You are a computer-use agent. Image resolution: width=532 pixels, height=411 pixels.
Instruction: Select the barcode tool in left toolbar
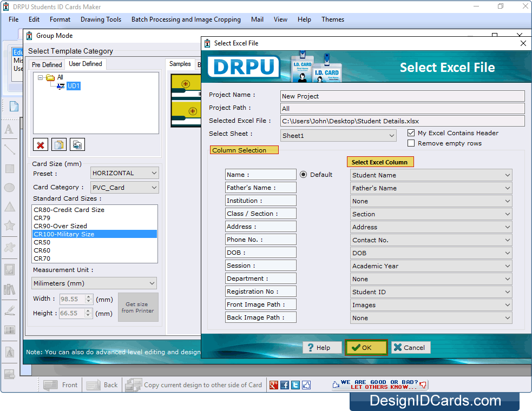click(x=9, y=330)
